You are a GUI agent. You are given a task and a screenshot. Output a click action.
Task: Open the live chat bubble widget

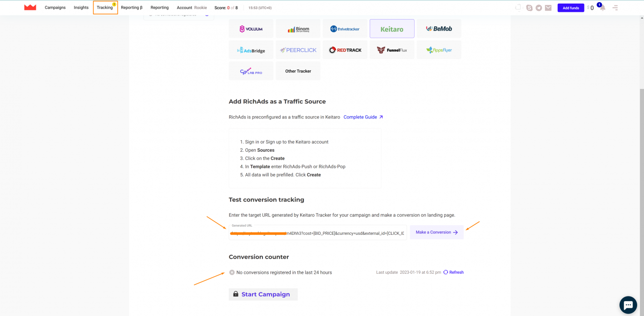628,305
